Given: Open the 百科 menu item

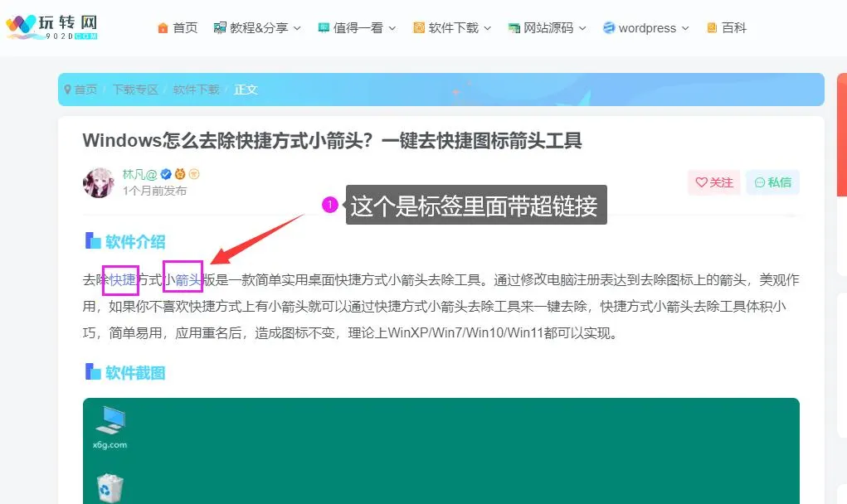Looking at the screenshot, I should click(734, 28).
